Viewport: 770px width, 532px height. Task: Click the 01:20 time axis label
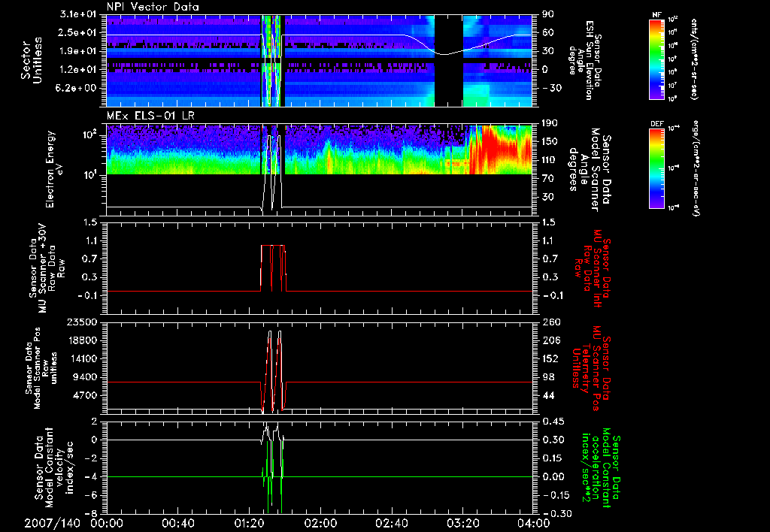[x=249, y=523]
